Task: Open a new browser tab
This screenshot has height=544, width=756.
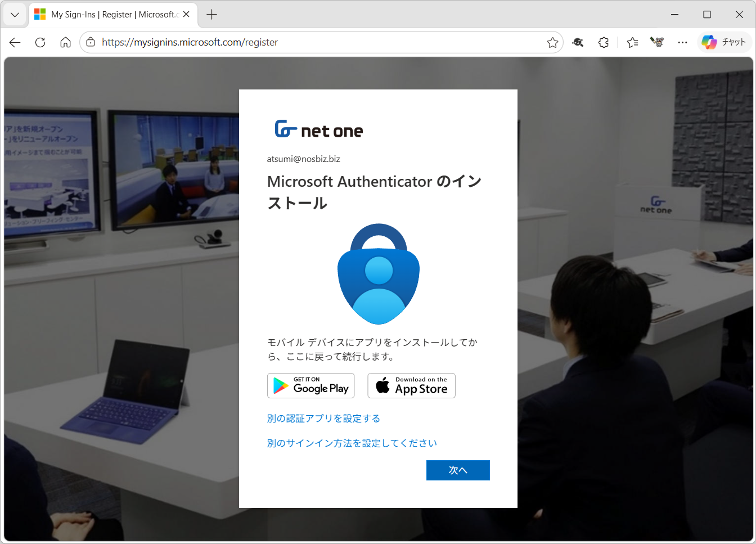Action: click(x=211, y=15)
